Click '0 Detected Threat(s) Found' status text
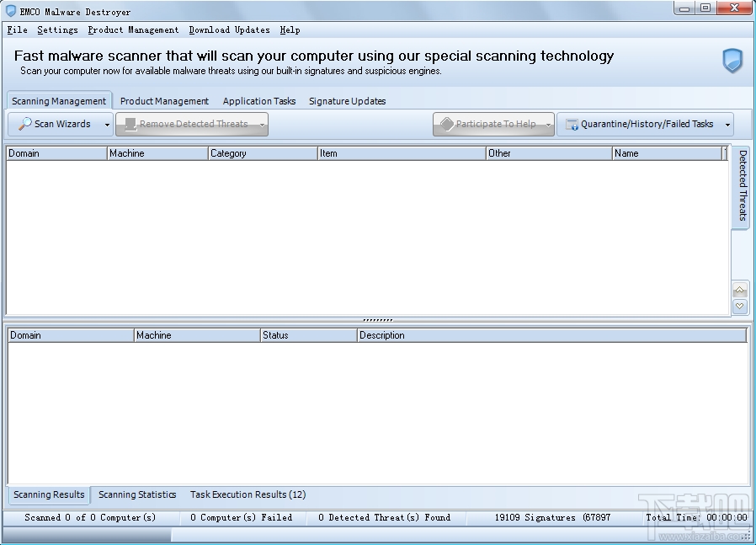Image resolution: width=756 pixels, height=545 pixels. [x=384, y=517]
